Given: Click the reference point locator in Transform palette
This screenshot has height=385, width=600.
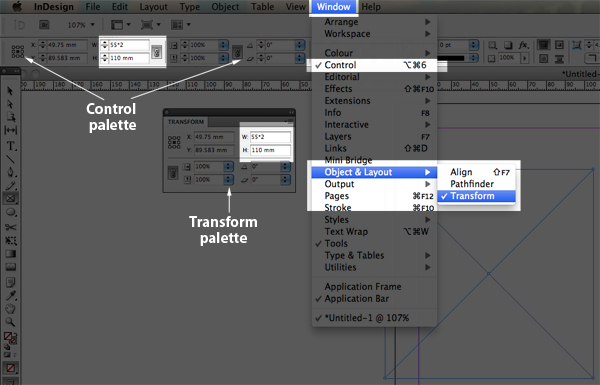Looking at the screenshot, I should (174, 142).
